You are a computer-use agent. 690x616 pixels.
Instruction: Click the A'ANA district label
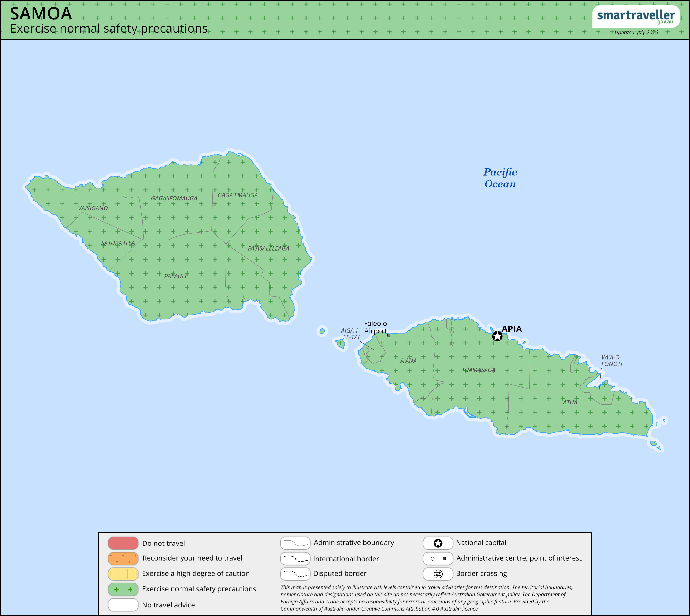coord(408,361)
